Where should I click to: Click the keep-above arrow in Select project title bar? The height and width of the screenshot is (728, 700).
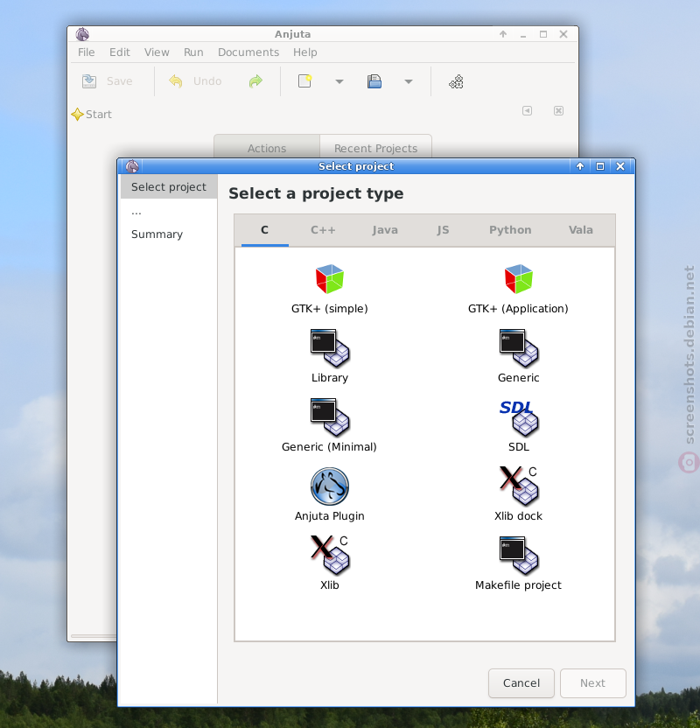tap(580, 166)
